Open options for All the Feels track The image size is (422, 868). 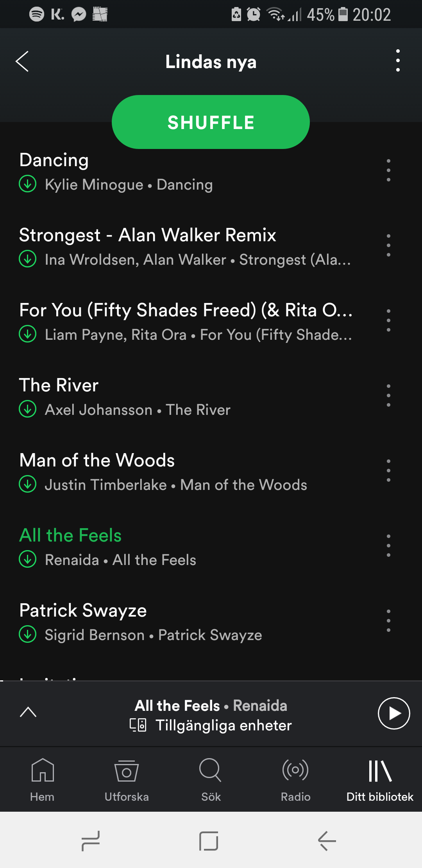388,545
